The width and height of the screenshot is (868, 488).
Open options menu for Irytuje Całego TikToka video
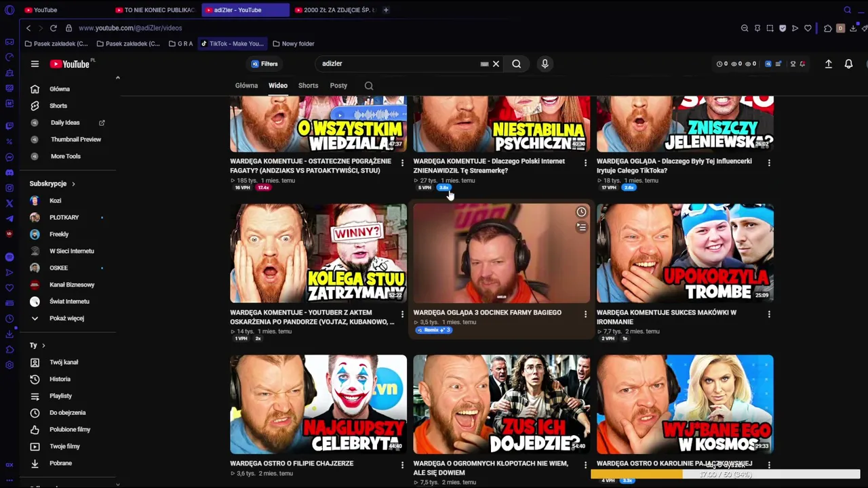[769, 163]
